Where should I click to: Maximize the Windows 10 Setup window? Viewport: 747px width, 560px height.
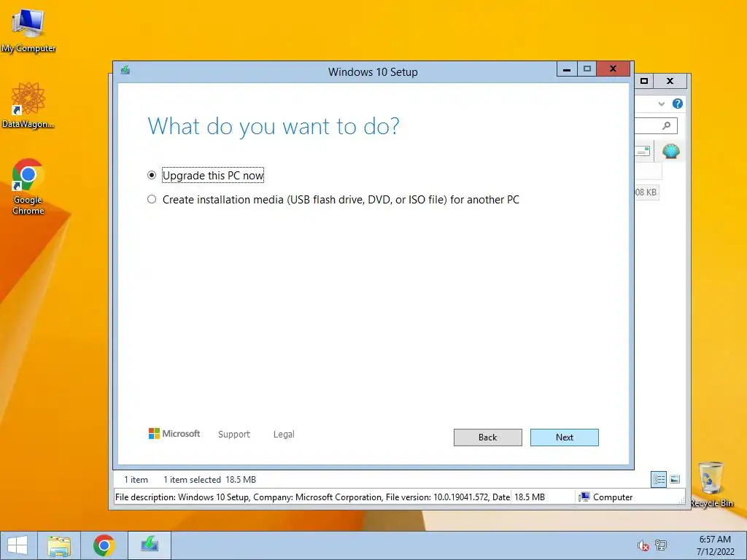(x=587, y=69)
